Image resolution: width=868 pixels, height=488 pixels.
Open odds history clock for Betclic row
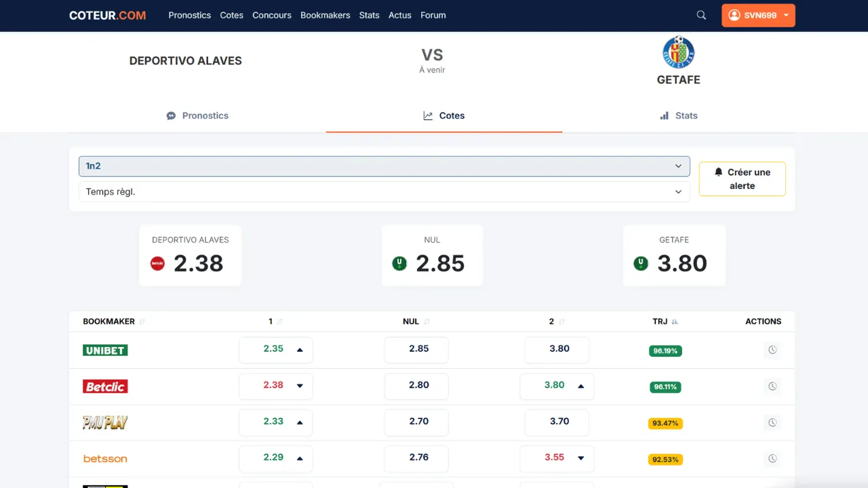coord(772,386)
